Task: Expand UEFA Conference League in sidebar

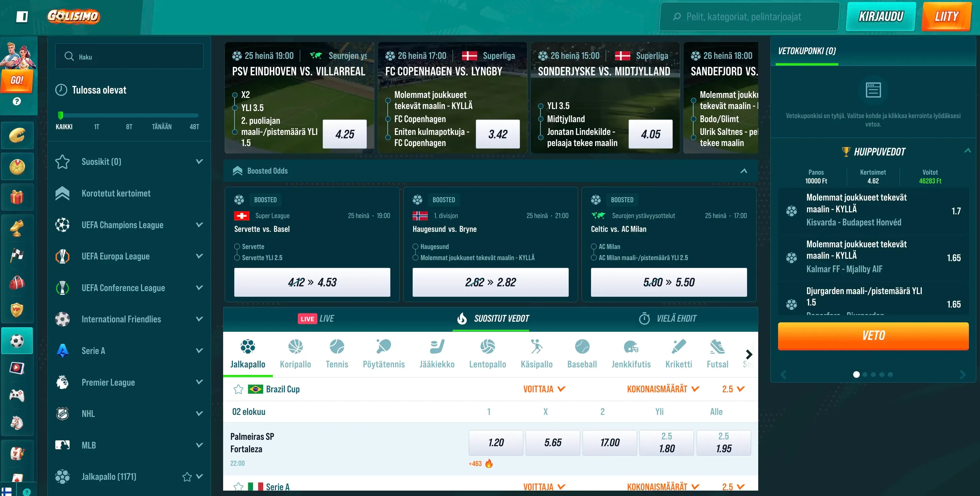Action: coord(199,288)
